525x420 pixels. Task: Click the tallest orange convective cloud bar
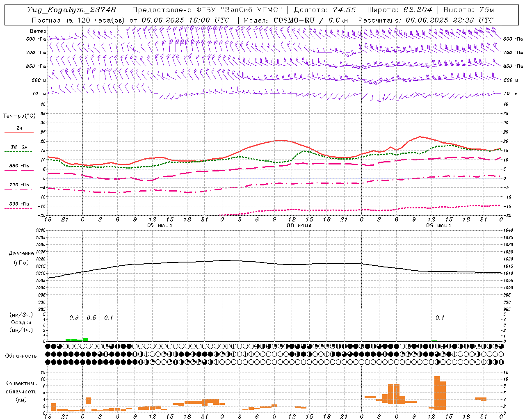coord(437,393)
